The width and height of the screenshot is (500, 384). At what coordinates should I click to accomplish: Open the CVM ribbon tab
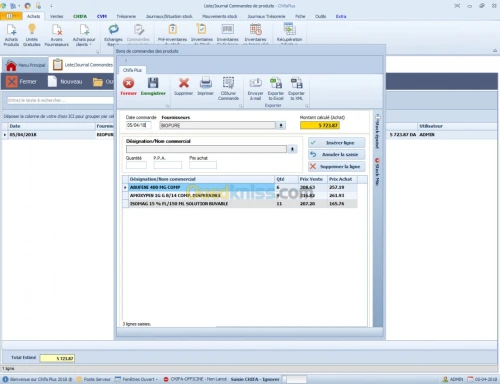pyautogui.click(x=102, y=16)
